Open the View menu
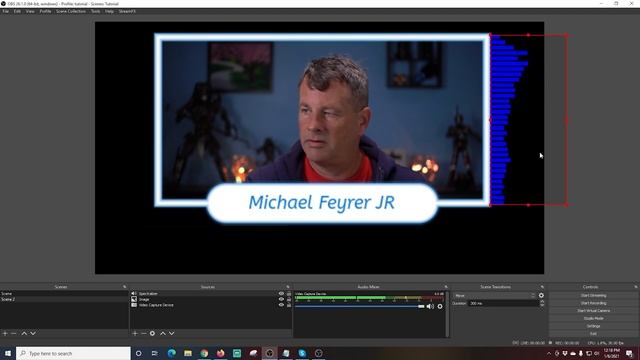The width and height of the screenshot is (640, 360). point(30,11)
